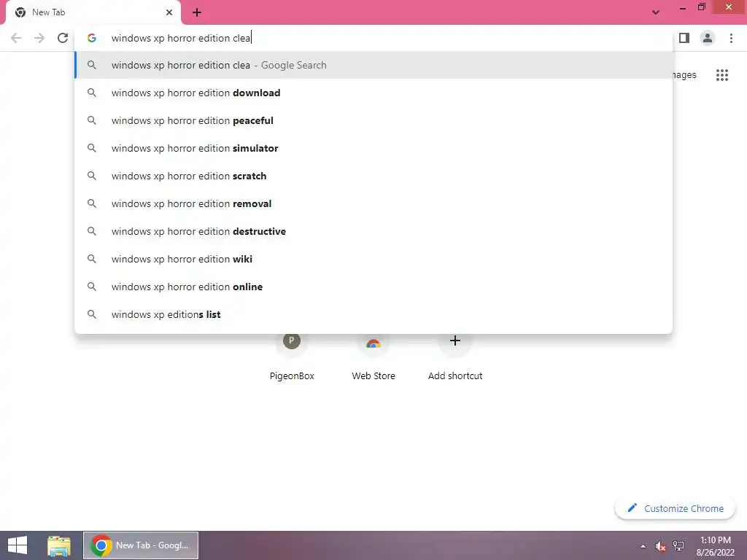Viewport: 747px width, 560px height.
Task: Open the tab search chevron
Action: coord(656,12)
